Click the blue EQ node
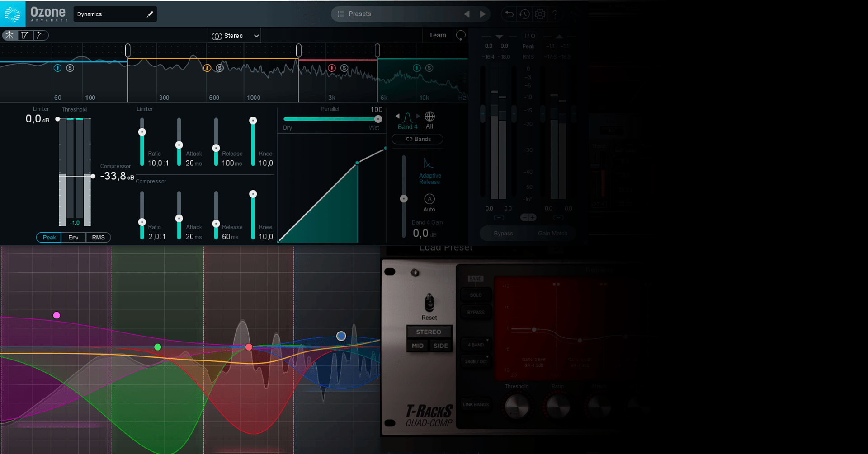The height and width of the screenshot is (454, 868). click(x=341, y=336)
